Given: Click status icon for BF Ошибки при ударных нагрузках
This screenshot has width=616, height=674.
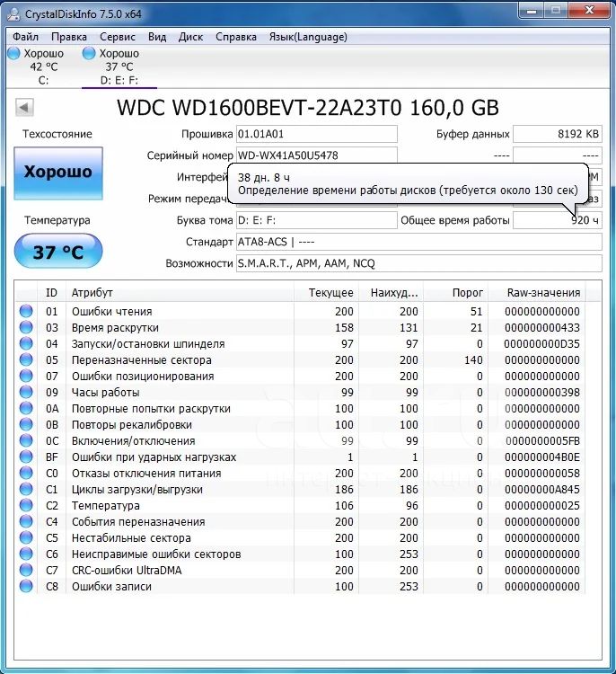Looking at the screenshot, I should [26, 457].
